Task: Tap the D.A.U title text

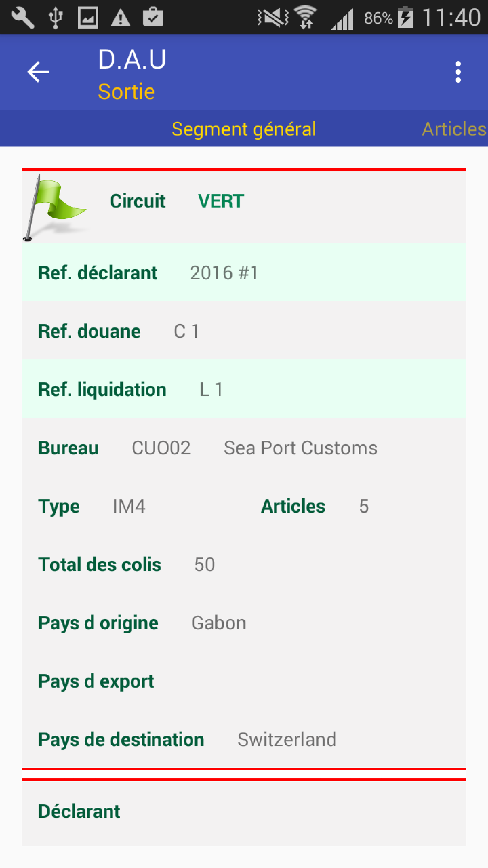Action: click(132, 59)
